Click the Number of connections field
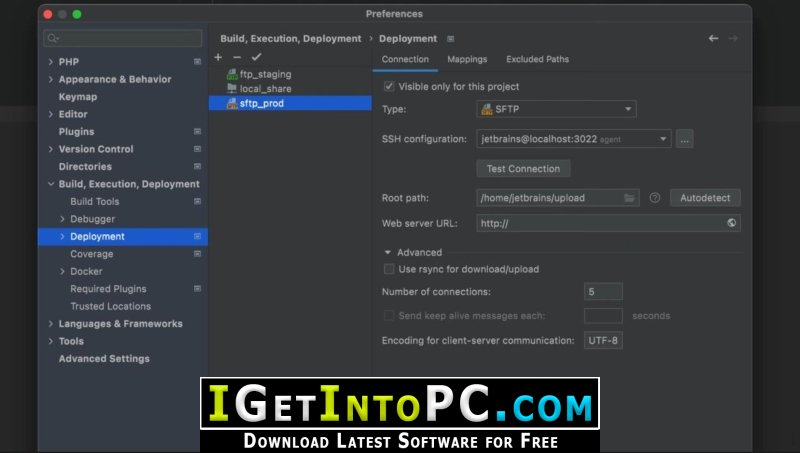 tap(603, 292)
